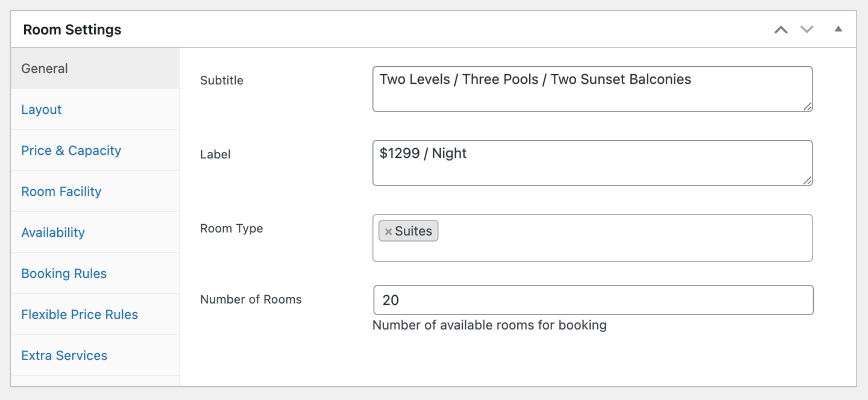
Task: Select the Room Facility section
Action: [x=61, y=191]
